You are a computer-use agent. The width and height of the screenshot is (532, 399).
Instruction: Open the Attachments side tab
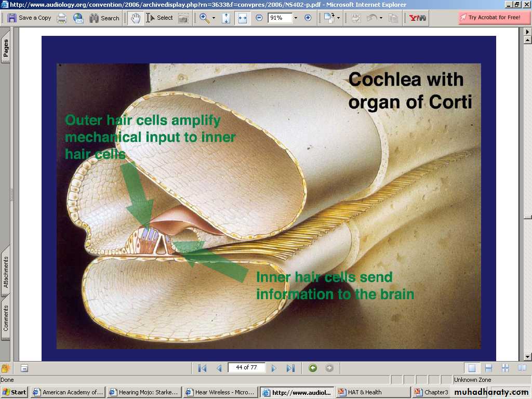tap(6, 272)
